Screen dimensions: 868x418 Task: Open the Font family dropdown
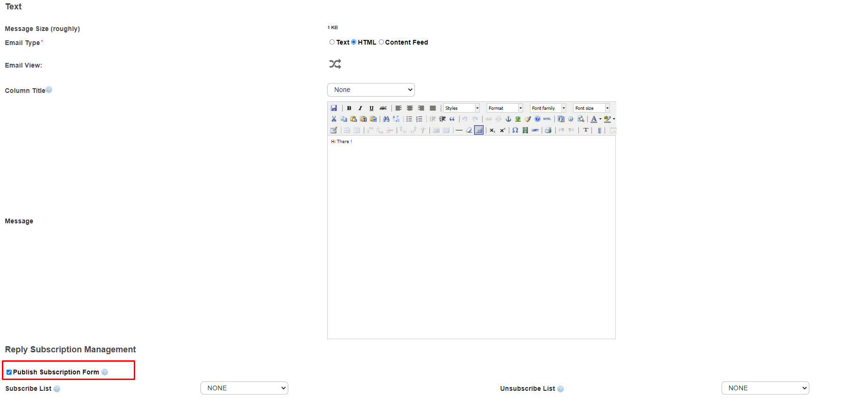tap(548, 108)
